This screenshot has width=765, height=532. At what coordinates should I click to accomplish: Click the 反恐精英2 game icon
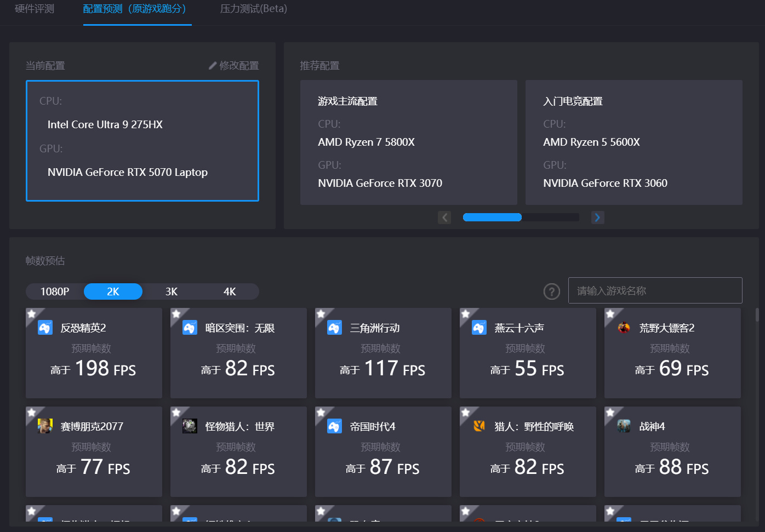[x=45, y=328]
